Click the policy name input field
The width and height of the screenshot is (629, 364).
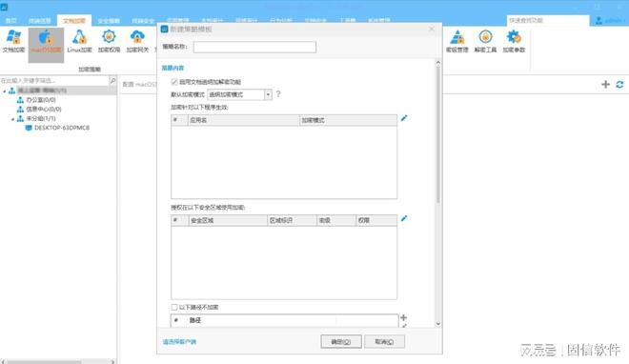click(x=254, y=48)
